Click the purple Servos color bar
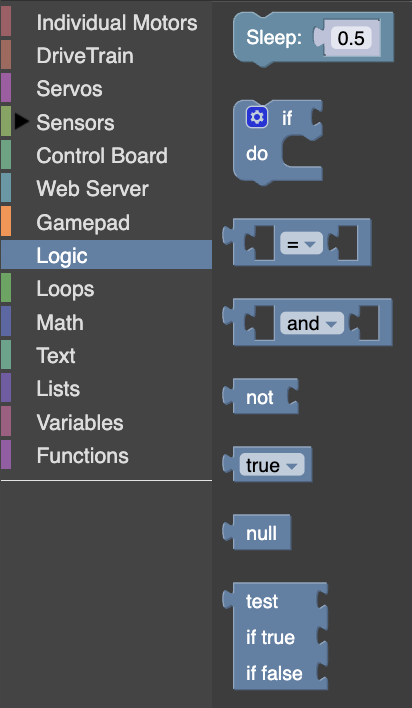 pyautogui.click(x=6, y=88)
